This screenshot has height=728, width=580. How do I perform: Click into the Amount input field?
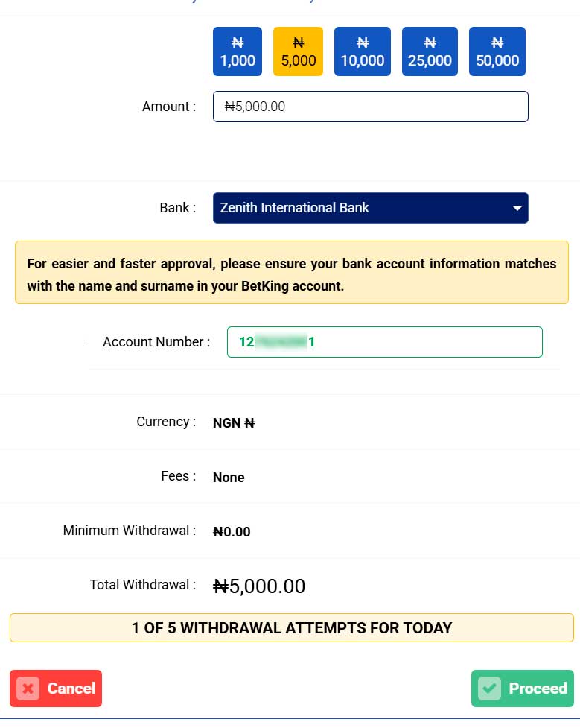point(370,107)
